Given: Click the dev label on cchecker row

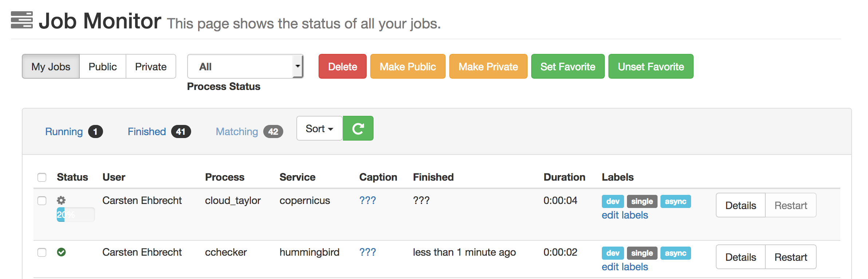Looking at the screenshot, I should click(613, 253).
